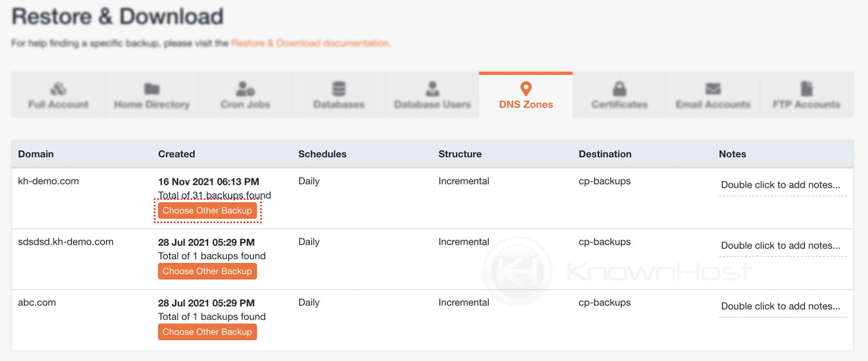
Task: Click the Notes column header
Action: (x=732, y=154)
